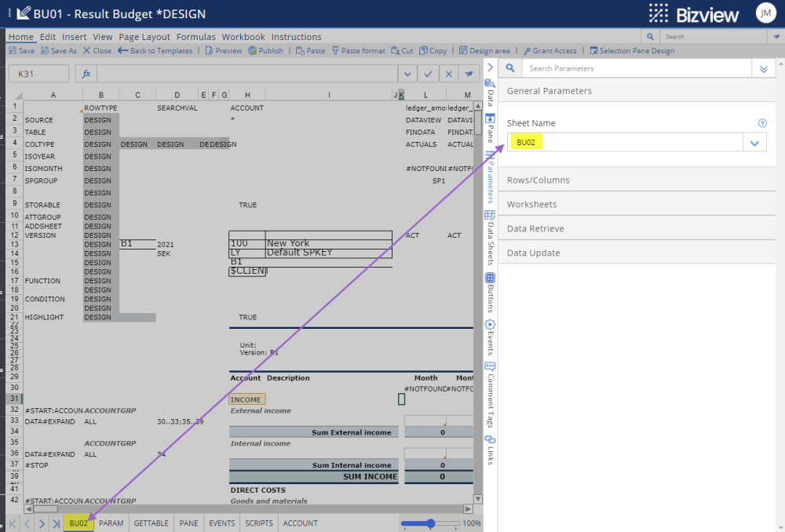Click the formula bar send arrow icon
This screenshot has height=532, width=785.
pyautogui.click(x=469, y=74)
